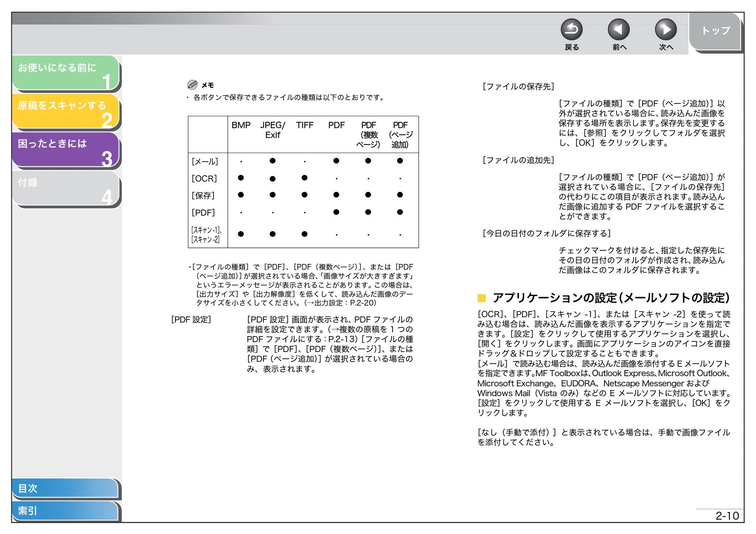Click the アプリケーションの設定 section heading
This screenshot has height=534, width=756.
(x=611, y=298)
